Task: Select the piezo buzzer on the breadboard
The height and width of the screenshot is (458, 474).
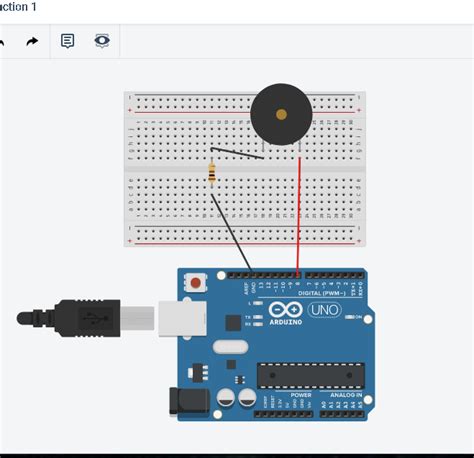Action: [x=281, y=115]
